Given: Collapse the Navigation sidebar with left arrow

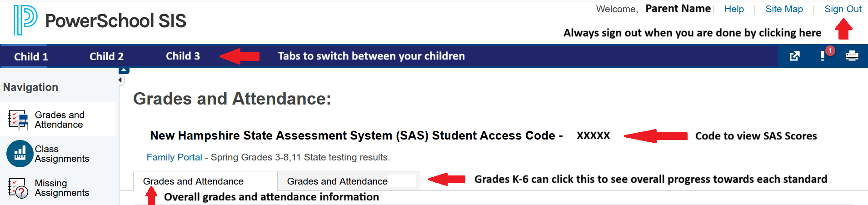Looking at the screenshot, I should click(120, 80).
